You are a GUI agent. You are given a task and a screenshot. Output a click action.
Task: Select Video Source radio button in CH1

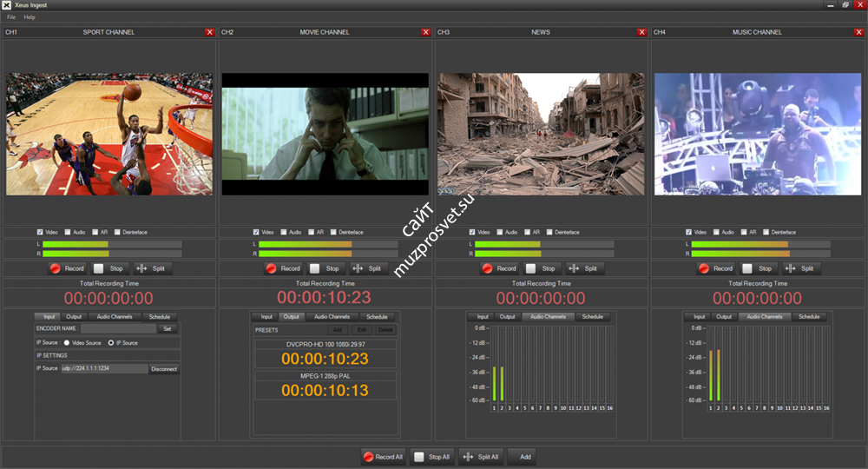point(67,343)
